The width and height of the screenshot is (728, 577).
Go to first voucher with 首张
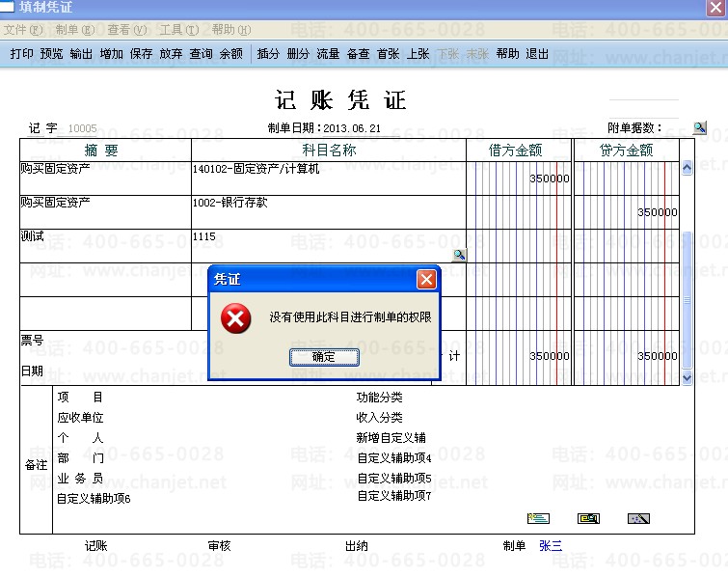[389, 54]
